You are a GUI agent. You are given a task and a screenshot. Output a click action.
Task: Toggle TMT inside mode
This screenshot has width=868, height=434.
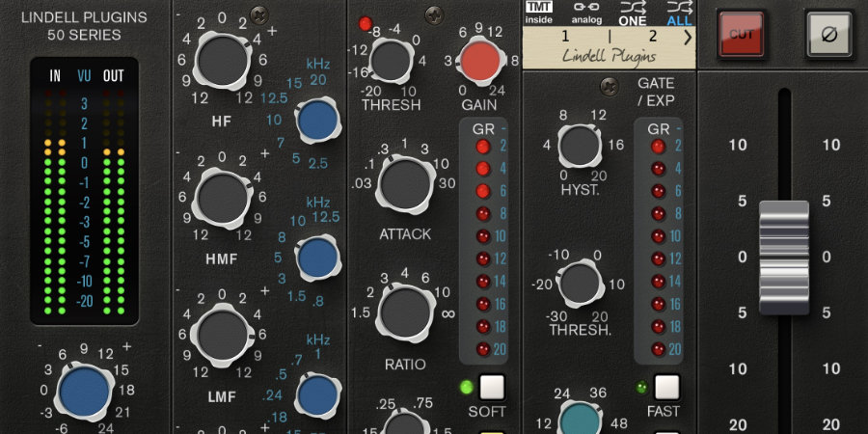538,13
